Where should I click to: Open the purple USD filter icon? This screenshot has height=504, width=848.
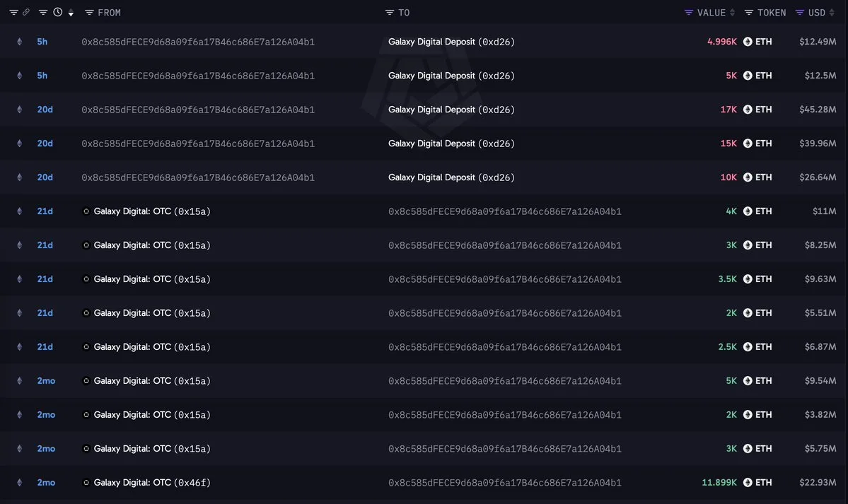click(x=799, y=13)
